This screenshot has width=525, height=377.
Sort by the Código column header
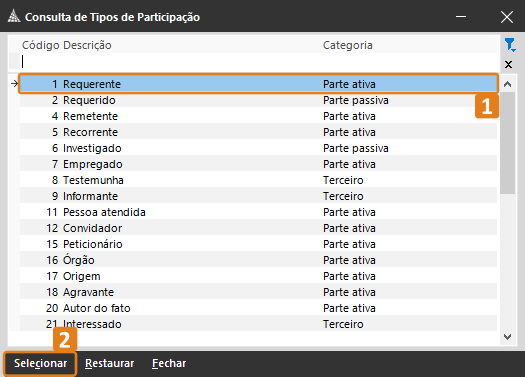[41, 45]
